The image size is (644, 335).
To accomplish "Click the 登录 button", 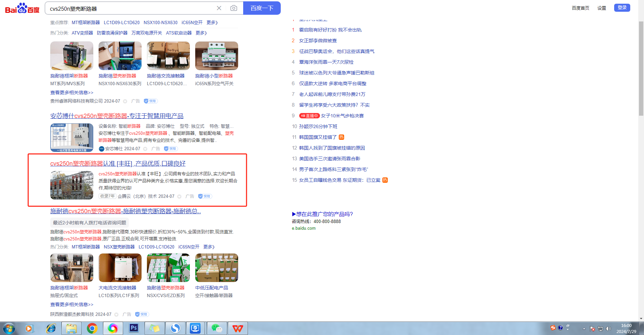I will click(622, 8).
